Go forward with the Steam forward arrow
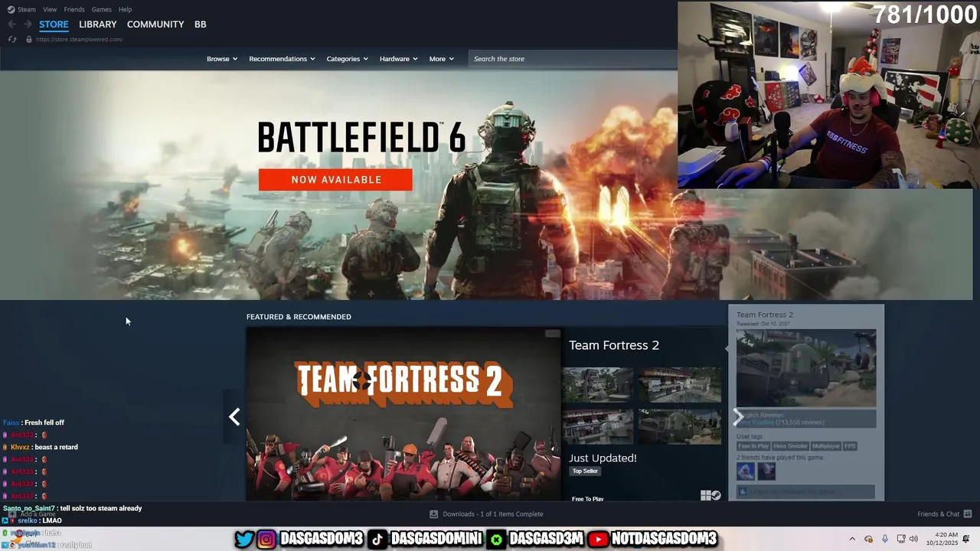 28,24
